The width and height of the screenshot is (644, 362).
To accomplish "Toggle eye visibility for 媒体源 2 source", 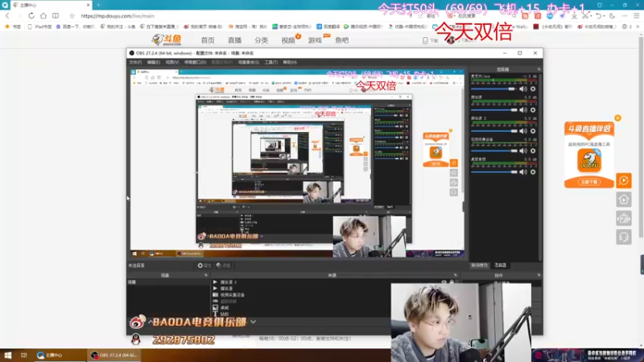I will point(444,282).
